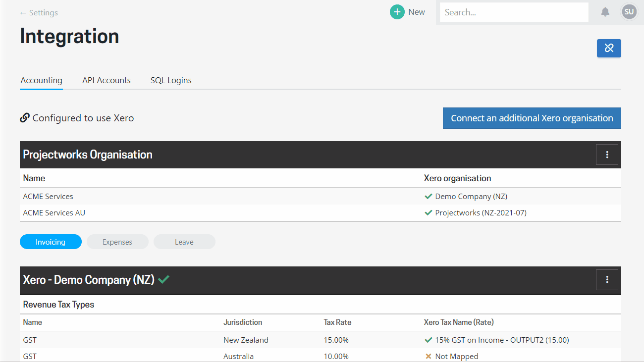Switch on the Leave filter
The image size is (644, 362).
[x=184, y=242]
